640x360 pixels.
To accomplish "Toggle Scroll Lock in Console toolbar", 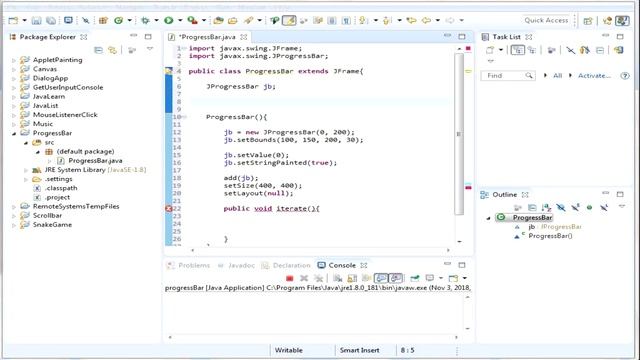I will [x=352, y=278].
